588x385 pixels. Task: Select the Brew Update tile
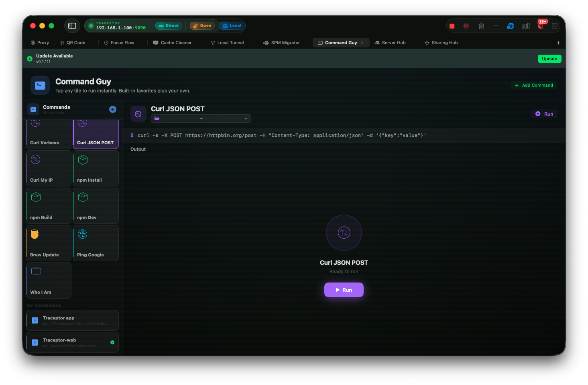pyautogui.click(x=49, y=243)
